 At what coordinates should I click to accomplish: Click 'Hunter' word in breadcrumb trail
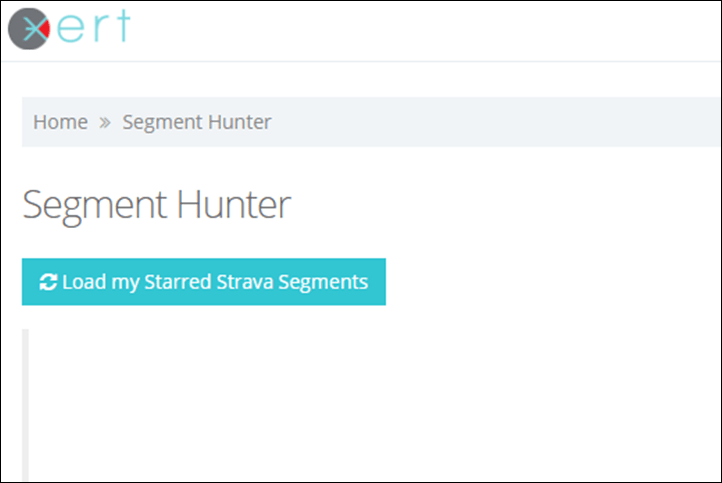click(x=239, y=122)
